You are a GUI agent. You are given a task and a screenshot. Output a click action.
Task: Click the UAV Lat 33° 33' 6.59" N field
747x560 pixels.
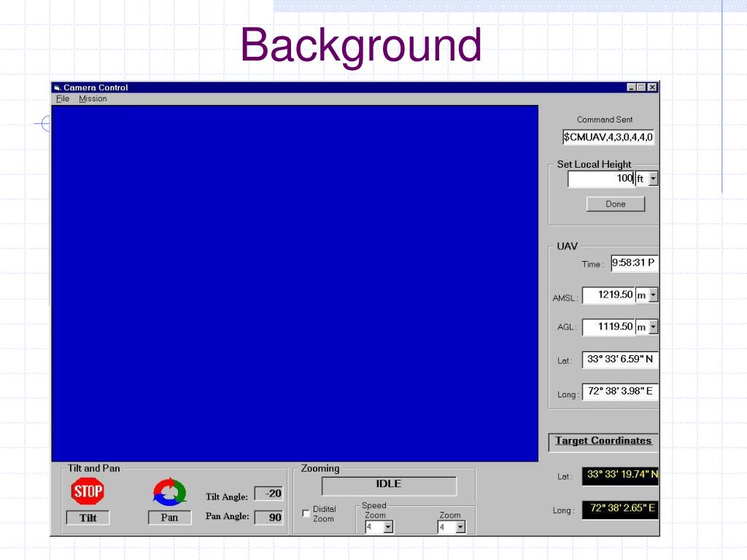pyautogui.click(x=620, y=359)
